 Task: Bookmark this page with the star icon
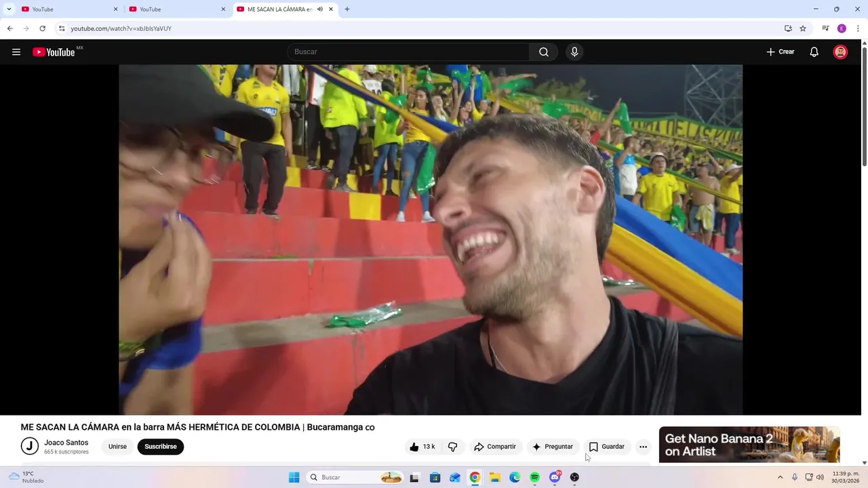coord(803,28)
